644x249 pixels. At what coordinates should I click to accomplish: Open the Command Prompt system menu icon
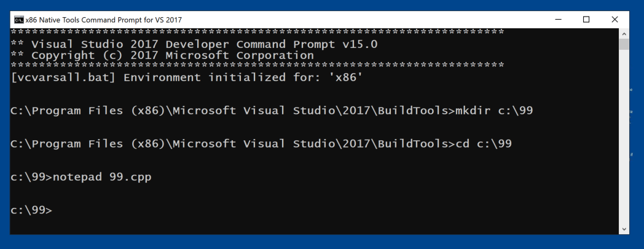click(x=19, y=19)
